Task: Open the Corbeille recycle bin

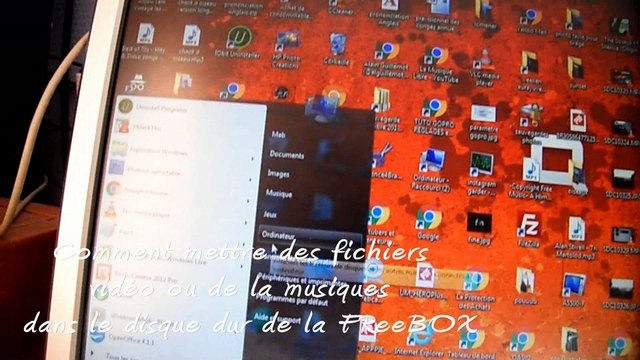Action: (337, 50)
